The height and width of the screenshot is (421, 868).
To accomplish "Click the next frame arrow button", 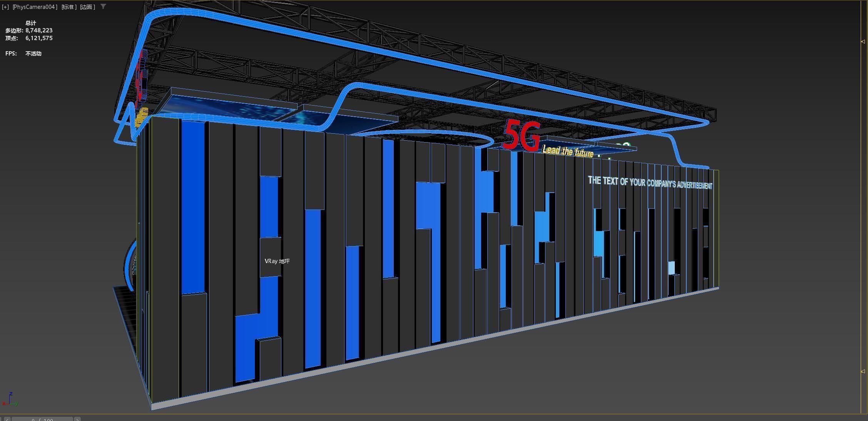I will (77, 419).
